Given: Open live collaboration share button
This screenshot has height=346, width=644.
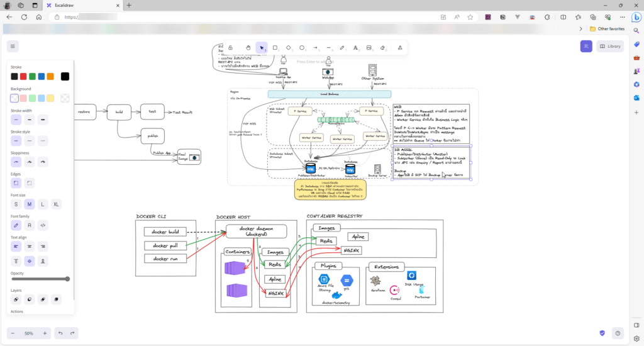Looking at the screenshot, I should pos(586,47).
